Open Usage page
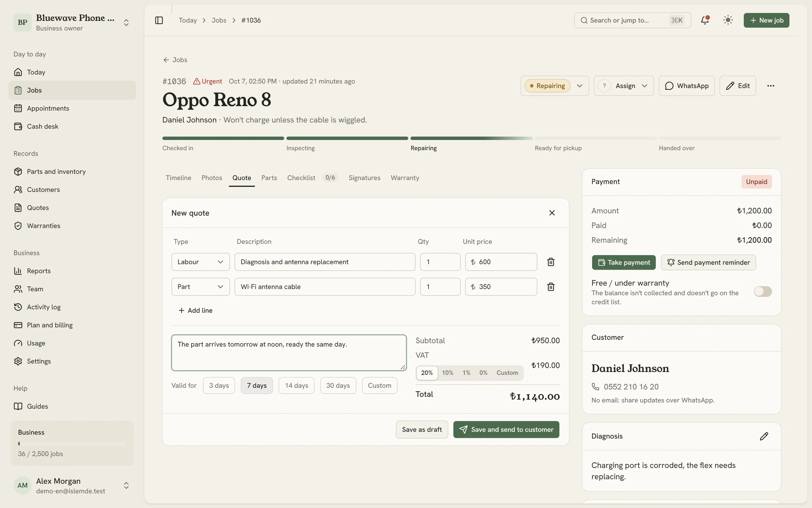This screenshot has height=508, width=812. tap(72, 343)
